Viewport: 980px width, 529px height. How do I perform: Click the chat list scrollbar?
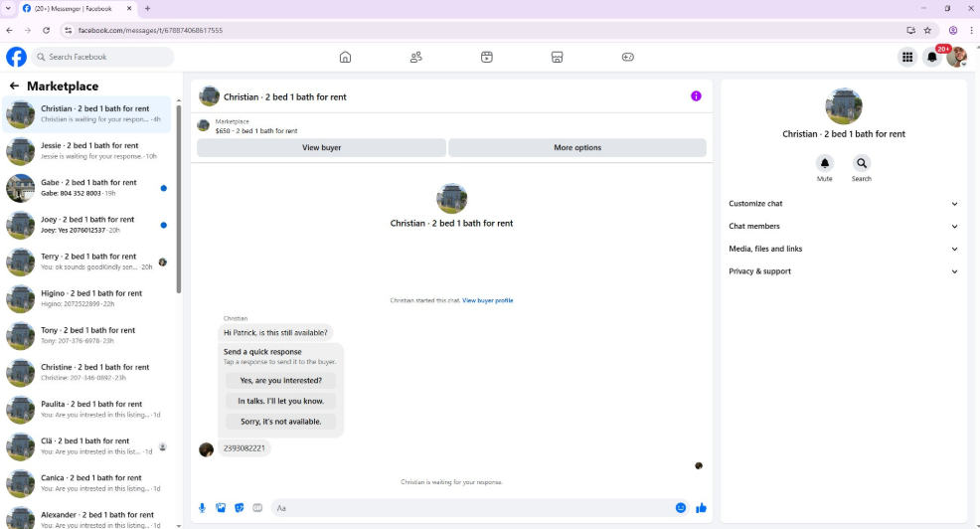point(179,200)
